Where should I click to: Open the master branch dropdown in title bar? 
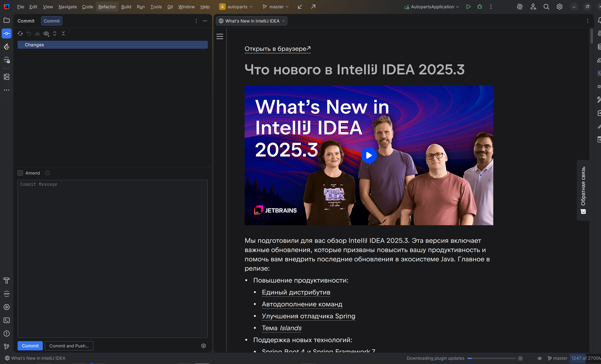276,7
